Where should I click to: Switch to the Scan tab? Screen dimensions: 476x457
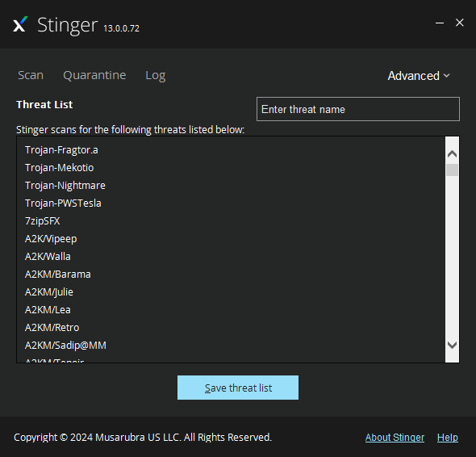tap(31, 75)
